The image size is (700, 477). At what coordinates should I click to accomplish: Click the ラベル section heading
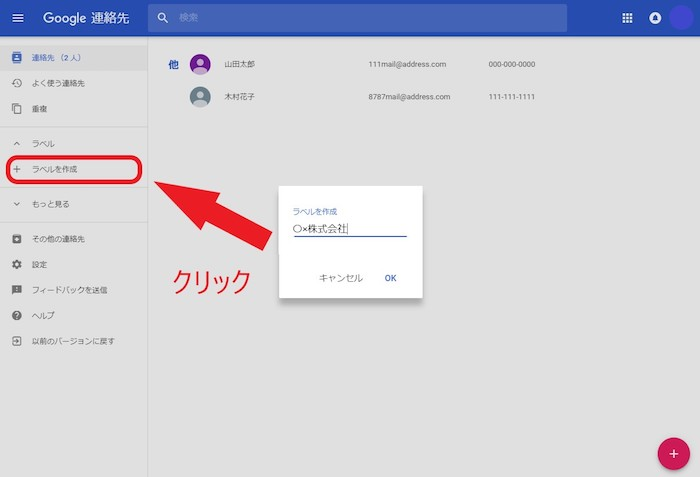(x=43, y=143)
